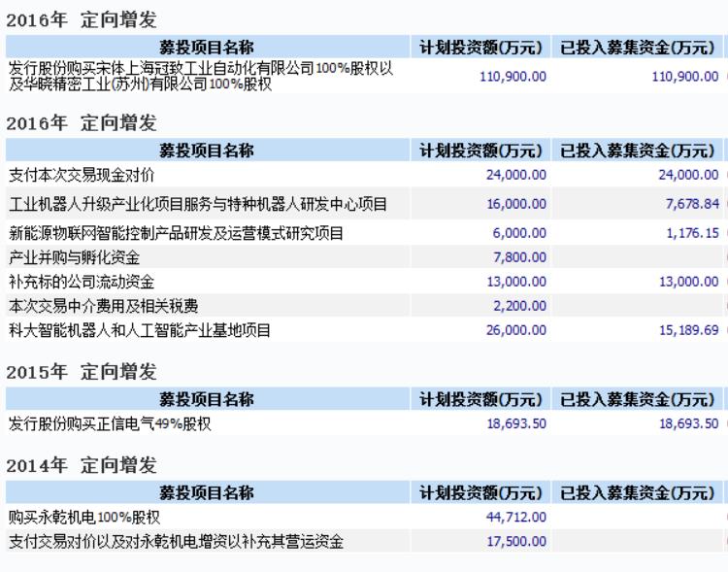
Task: Select the planned investment 44,712.00
Action: coord(515,517)
